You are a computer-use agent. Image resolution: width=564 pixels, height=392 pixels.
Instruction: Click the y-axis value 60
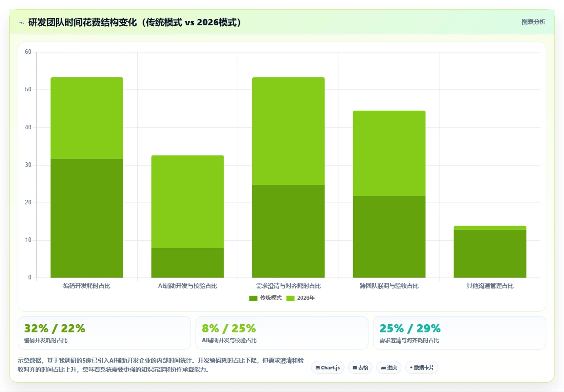coord(28,52)
